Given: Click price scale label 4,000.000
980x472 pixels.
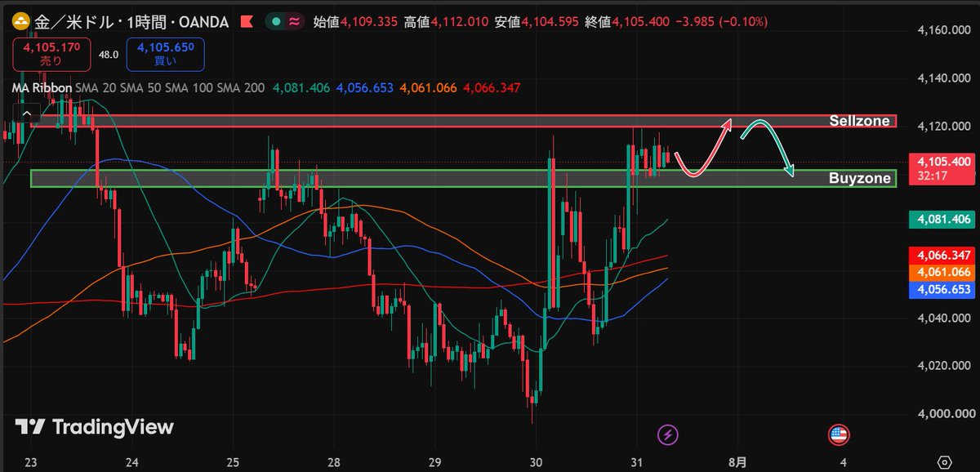Looking at the screenshot, I should 943,414.
